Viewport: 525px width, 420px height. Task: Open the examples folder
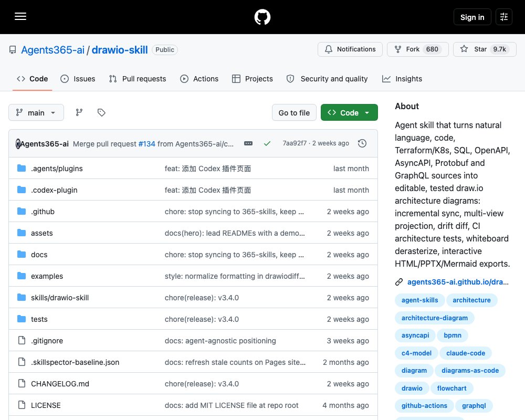tap(47, 276)
